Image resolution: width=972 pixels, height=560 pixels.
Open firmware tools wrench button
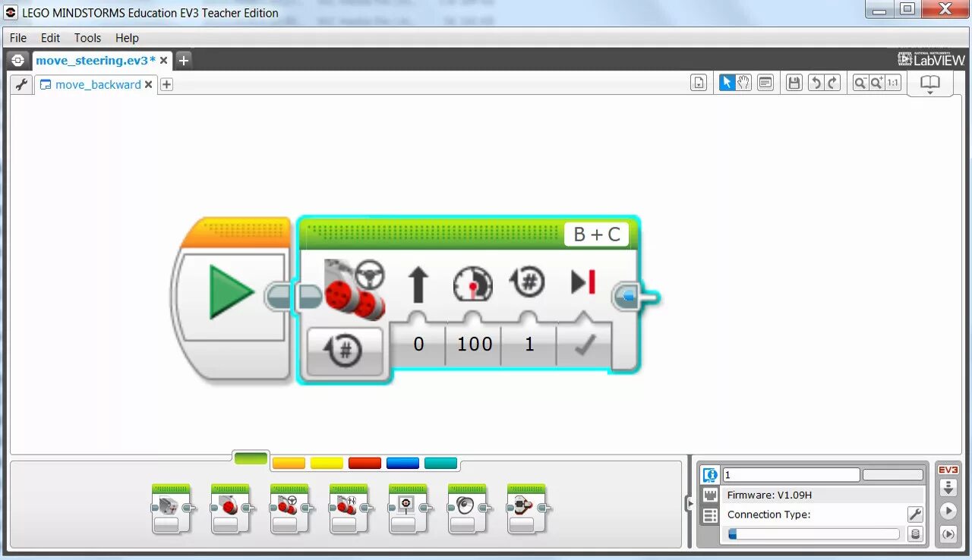coord(915,514)
